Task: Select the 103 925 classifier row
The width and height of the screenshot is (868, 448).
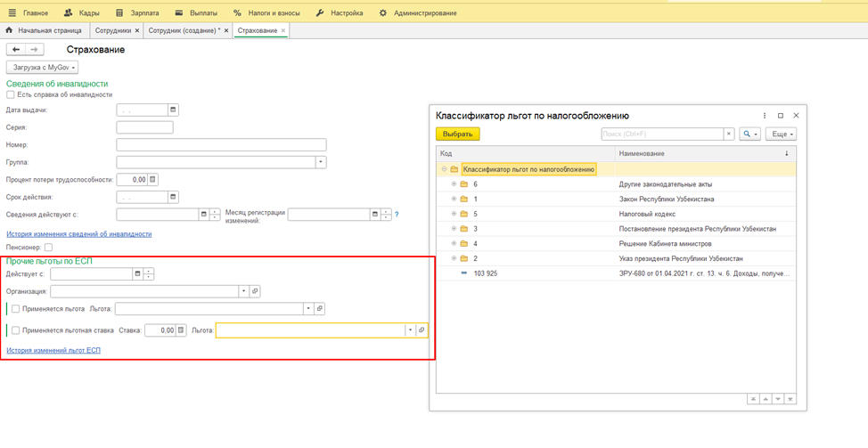Action: pyautogui.click(x=486, y=273)
